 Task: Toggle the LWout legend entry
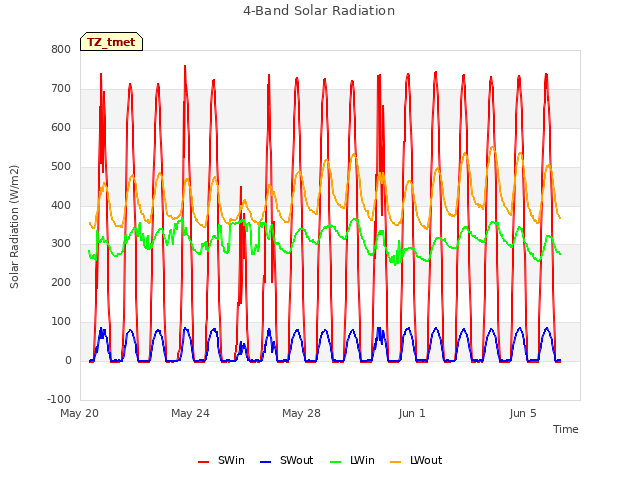click(416, 461)
